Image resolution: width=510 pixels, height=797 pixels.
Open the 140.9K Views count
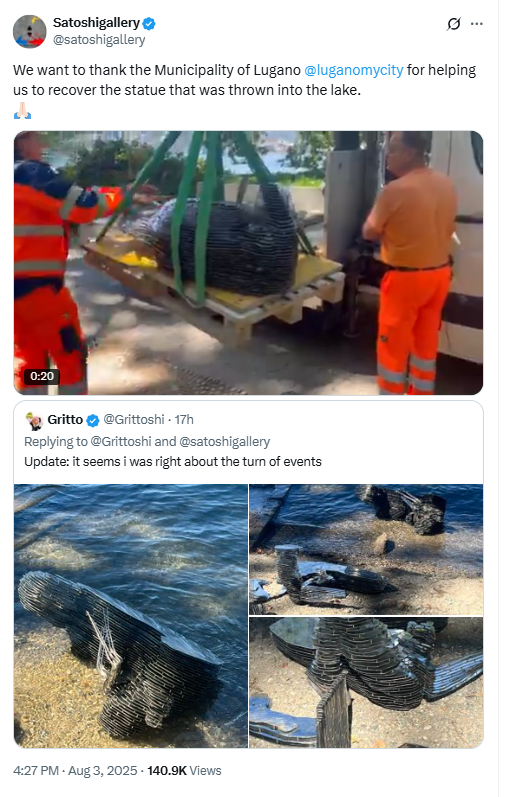pyautogui.click(x=184, y=771)
